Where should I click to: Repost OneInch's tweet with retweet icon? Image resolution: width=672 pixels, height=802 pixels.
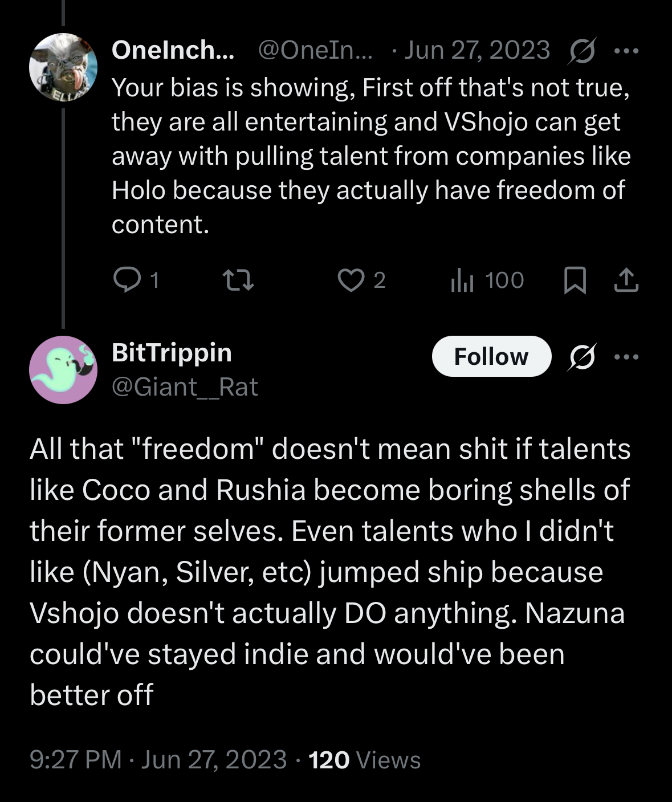click(x=238, y=280)
